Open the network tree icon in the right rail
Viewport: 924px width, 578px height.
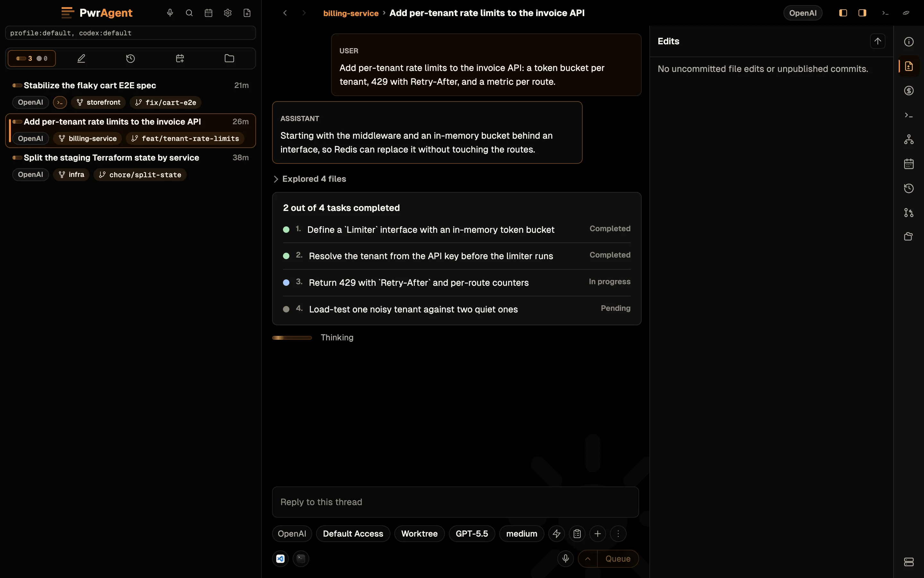pyautogui.click(x=909, y=140)
